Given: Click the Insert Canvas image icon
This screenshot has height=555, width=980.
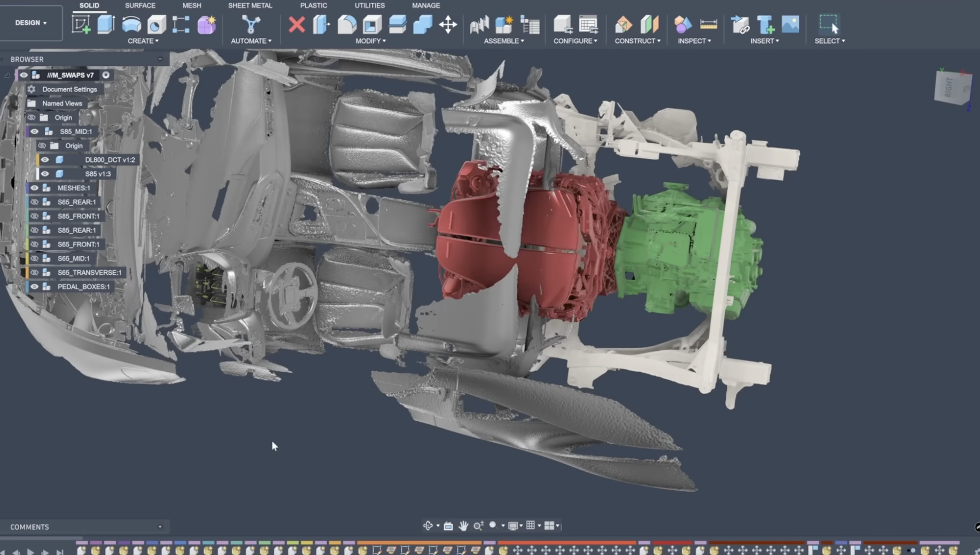Looking at the screenshot, I should point(790,25).
